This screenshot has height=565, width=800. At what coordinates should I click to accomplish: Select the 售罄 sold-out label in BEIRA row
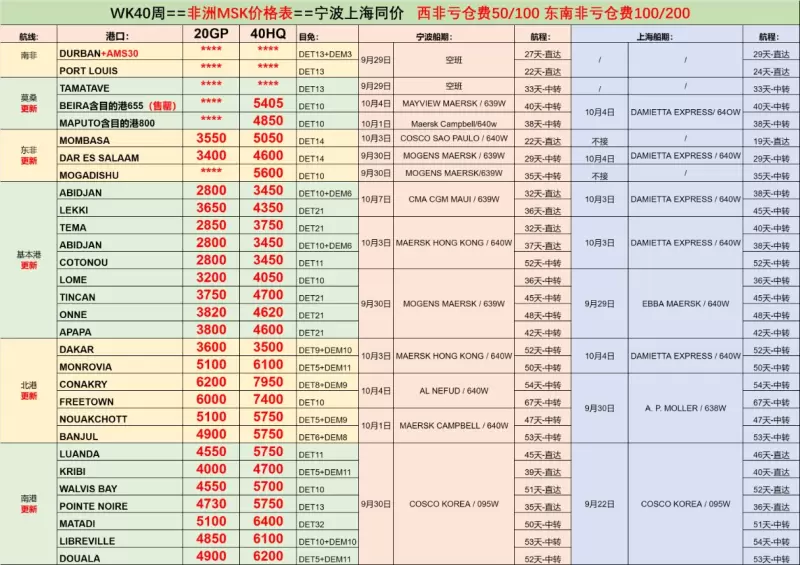[163, 106]
